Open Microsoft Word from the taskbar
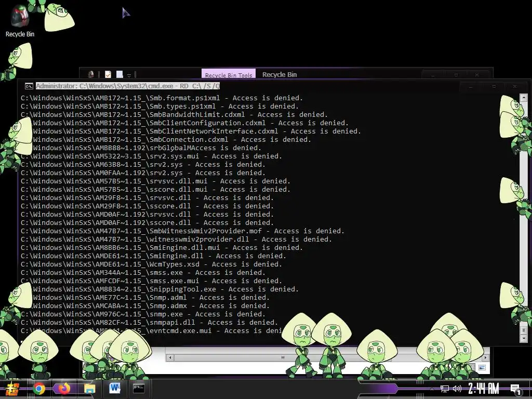The width and height of the screenshot is (532, 399). [x=114, y=388]
